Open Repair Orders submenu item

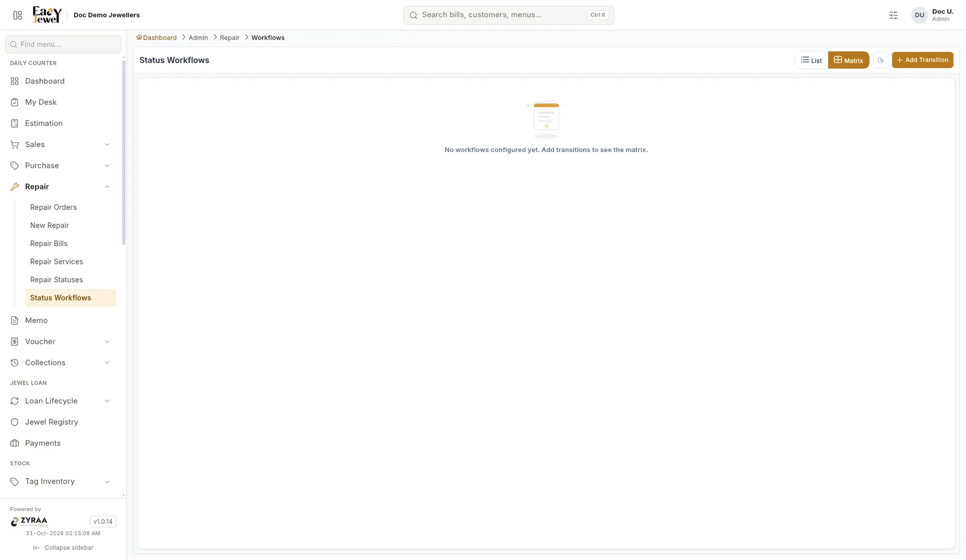click(70, 207)
